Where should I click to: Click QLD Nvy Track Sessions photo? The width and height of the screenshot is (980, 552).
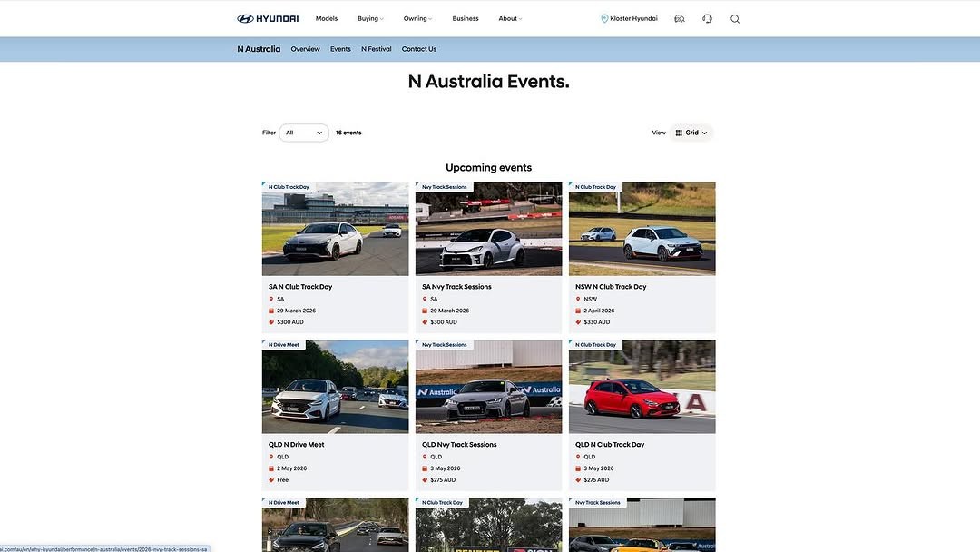[x=489, y=387]
